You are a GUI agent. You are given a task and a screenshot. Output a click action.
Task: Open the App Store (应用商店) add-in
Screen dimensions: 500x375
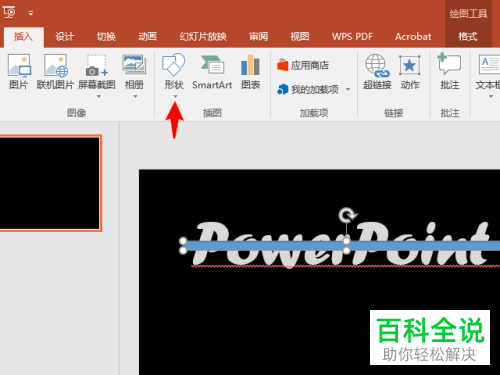tap(303, 65)
